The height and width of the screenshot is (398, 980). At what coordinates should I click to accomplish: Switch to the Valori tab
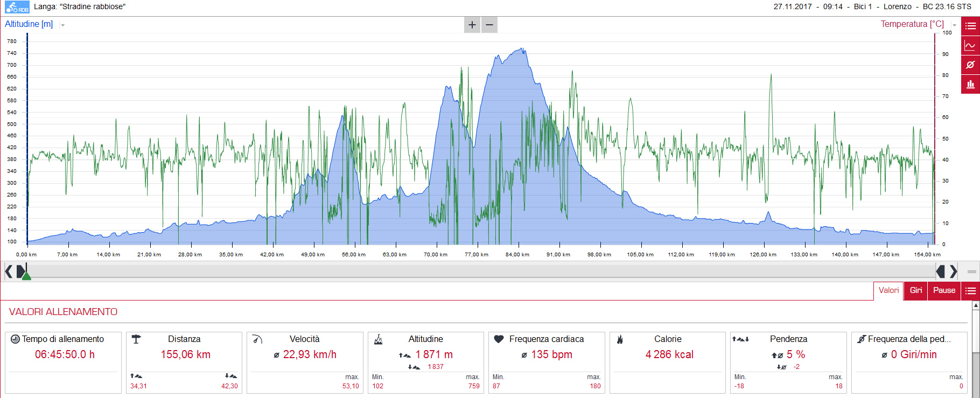click(x=888, y=291)
